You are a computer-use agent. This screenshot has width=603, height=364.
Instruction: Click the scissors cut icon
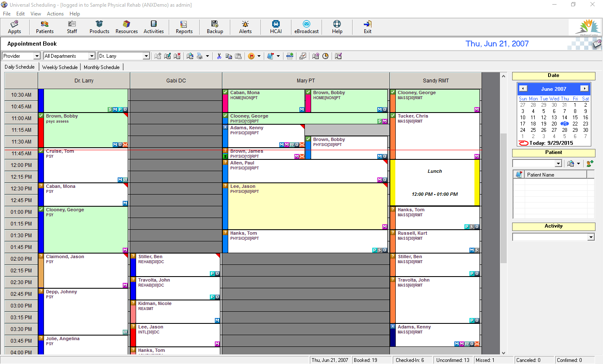tap(219, 56)
